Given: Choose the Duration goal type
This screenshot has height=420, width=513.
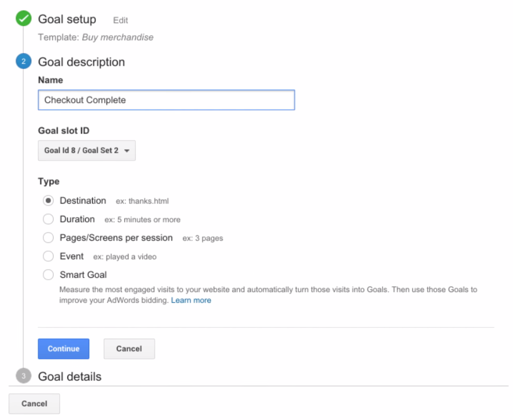Looking at the screenshot, I should click(x=48, y=219).
